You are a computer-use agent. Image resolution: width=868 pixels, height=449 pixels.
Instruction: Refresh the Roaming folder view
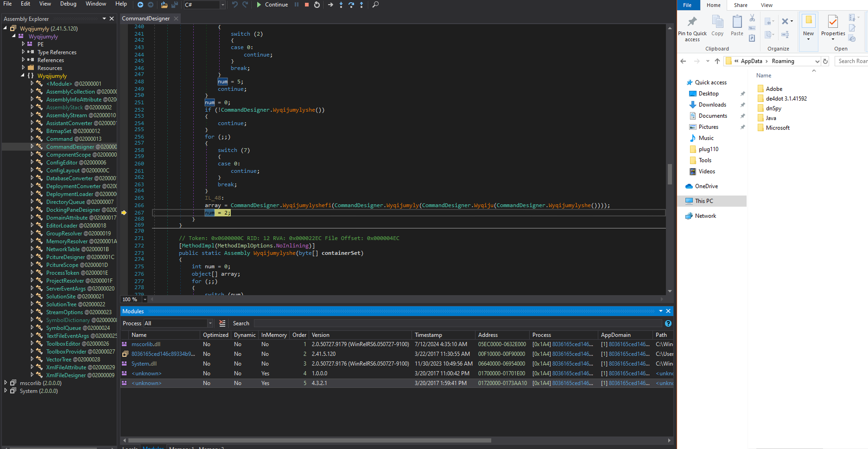[825, 61]
